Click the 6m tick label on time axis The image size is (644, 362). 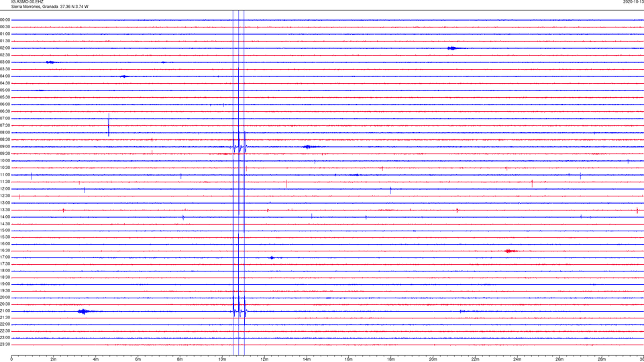click(x=138, y=359)
